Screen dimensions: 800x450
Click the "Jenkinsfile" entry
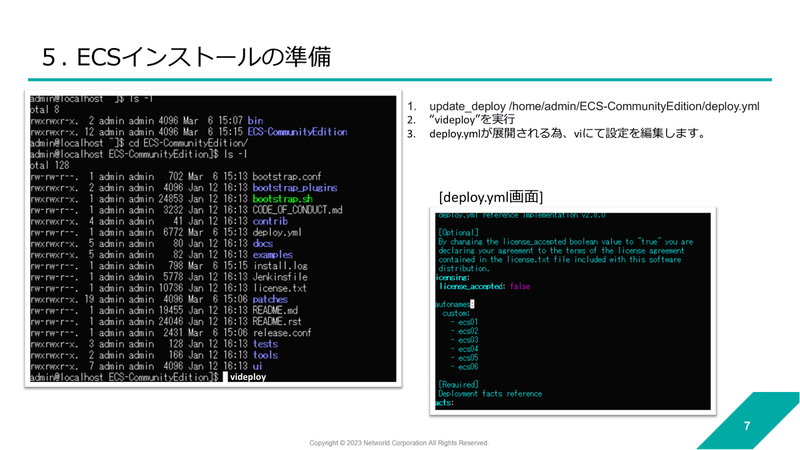pyautogui.click(x=280, y=277)
